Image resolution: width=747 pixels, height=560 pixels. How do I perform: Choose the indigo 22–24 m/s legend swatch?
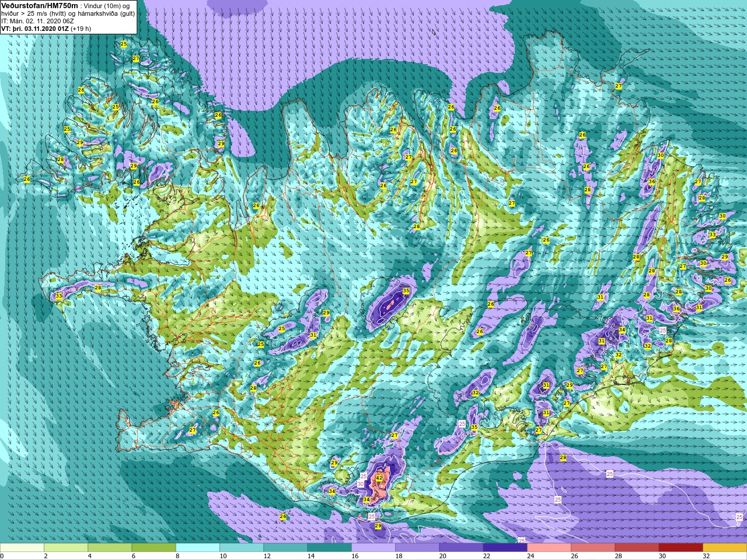(505, 548)
